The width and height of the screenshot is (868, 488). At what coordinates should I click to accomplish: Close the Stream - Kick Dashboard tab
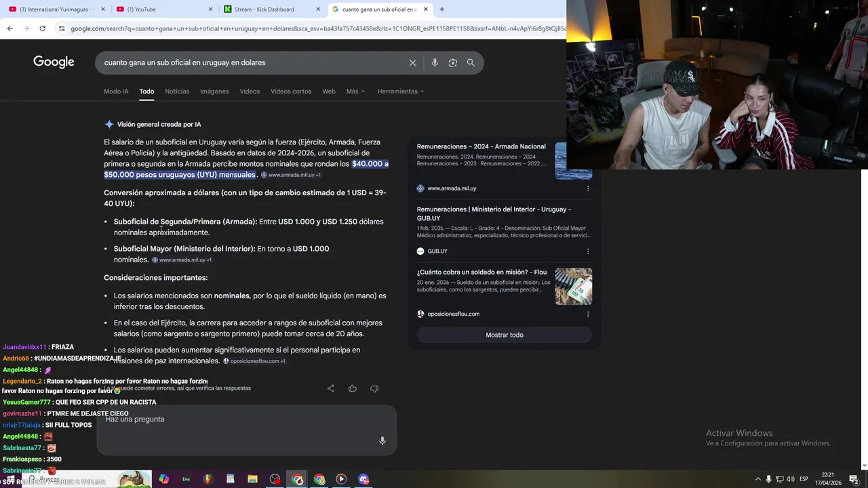pos(318,9)
